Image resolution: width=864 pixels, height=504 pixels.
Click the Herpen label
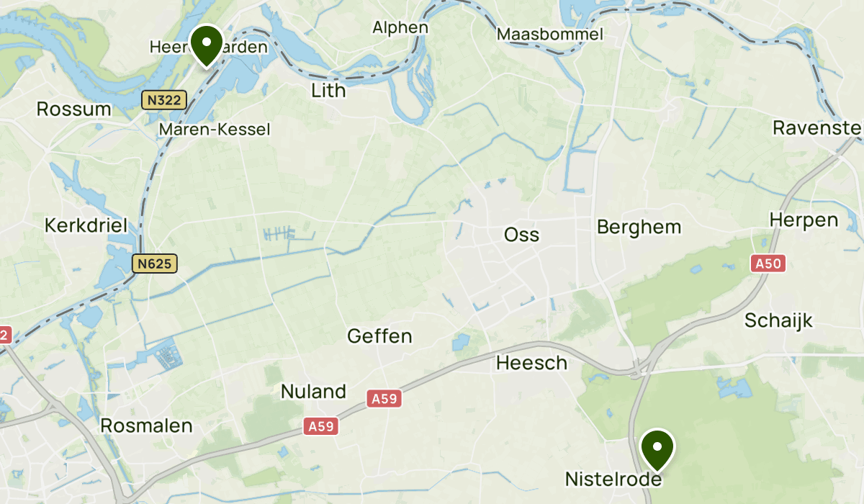pyautogui.click(x=804, y=220)
